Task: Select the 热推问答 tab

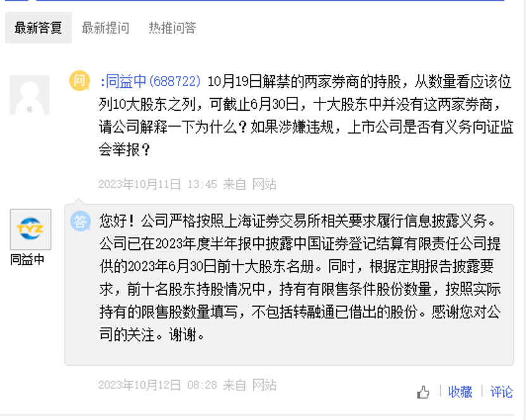Action: (172, 28)
